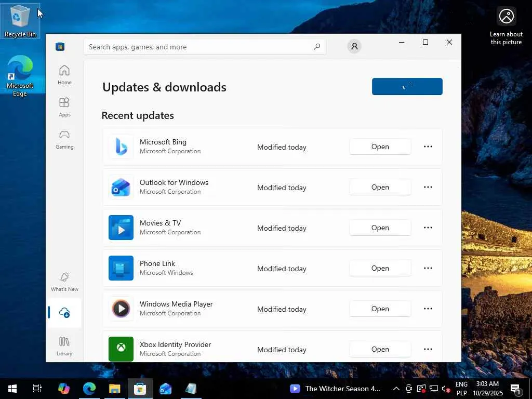This screenshot has height=399, width=532.
Task: Open Microsoft Edge from the taskbar
Action: (x=89, y=389)
